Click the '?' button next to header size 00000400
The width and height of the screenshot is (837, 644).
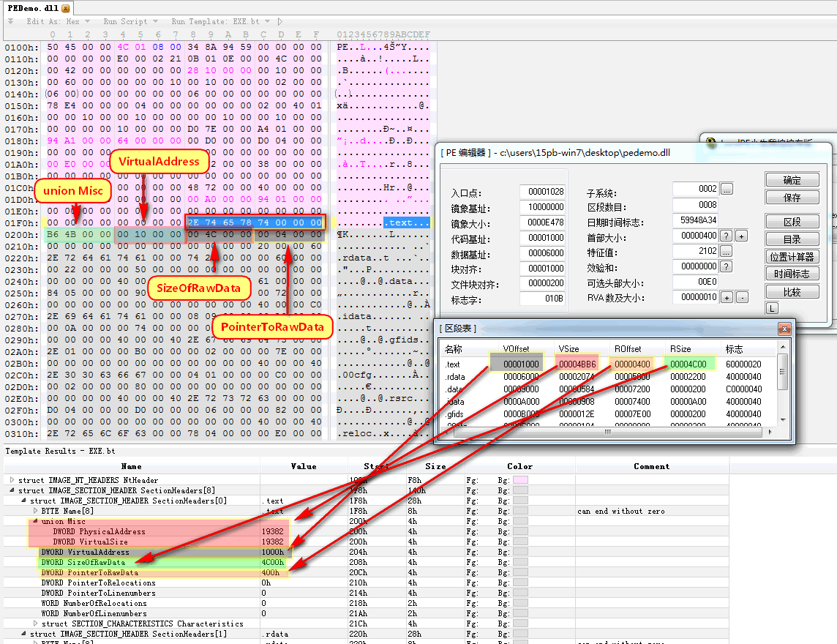[x=726, y=236]
